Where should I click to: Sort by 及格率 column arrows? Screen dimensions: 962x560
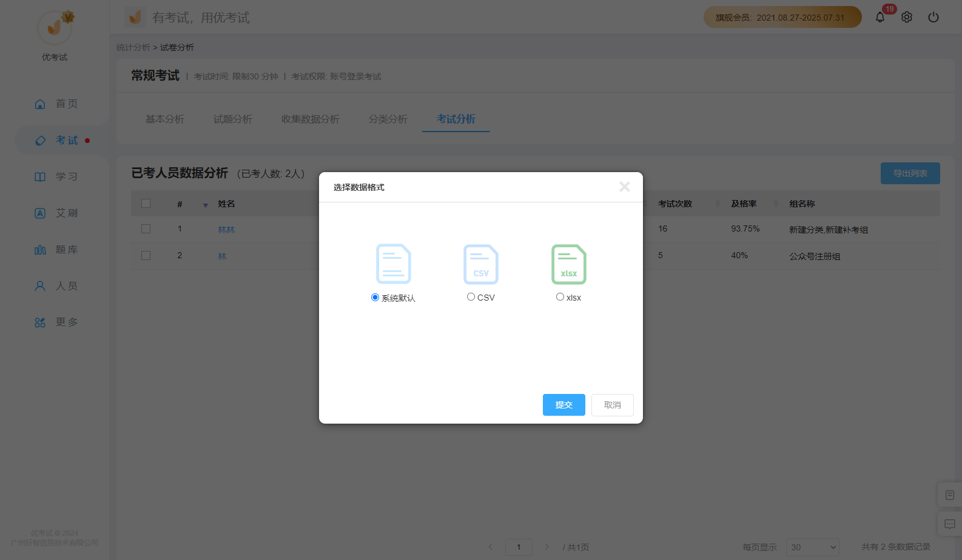point(776,204)
